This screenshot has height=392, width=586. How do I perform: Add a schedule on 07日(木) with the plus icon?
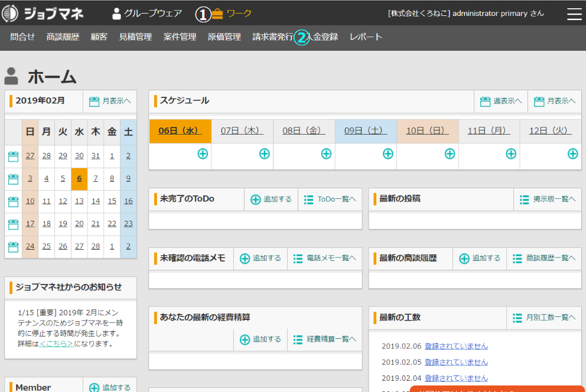pyautogui.click(x=264, y=153)
